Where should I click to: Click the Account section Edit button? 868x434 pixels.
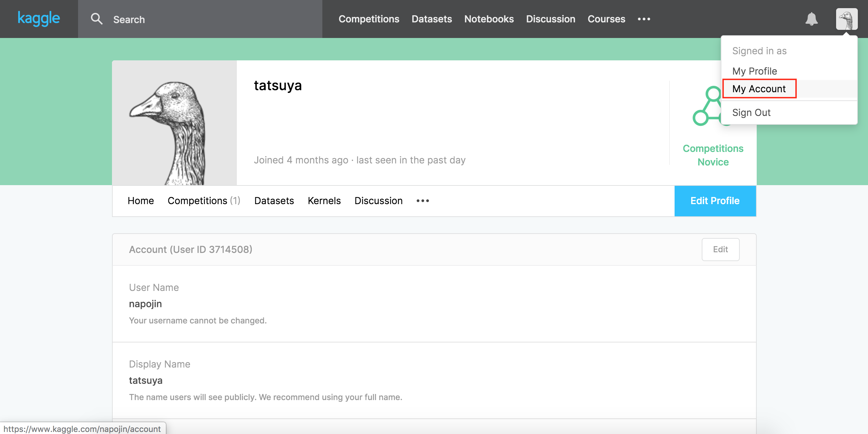click(x=720, y=250)
